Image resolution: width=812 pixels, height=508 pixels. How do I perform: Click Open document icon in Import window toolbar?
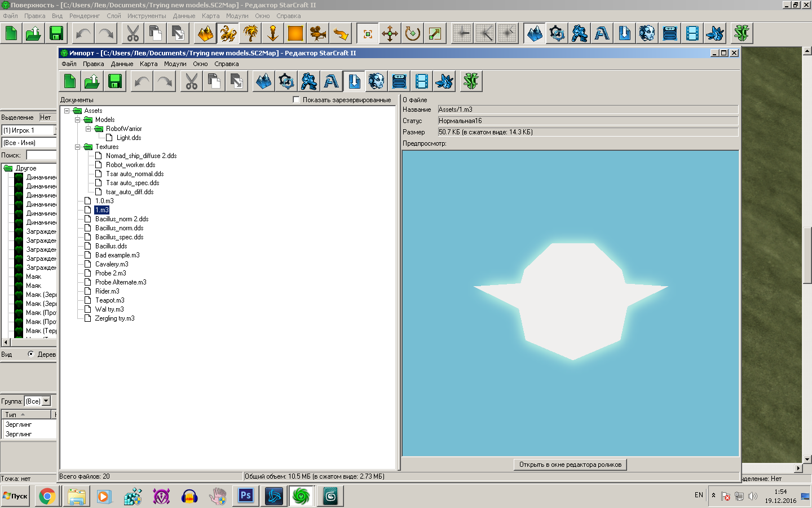pyautogui.click(x=92, y=82)
